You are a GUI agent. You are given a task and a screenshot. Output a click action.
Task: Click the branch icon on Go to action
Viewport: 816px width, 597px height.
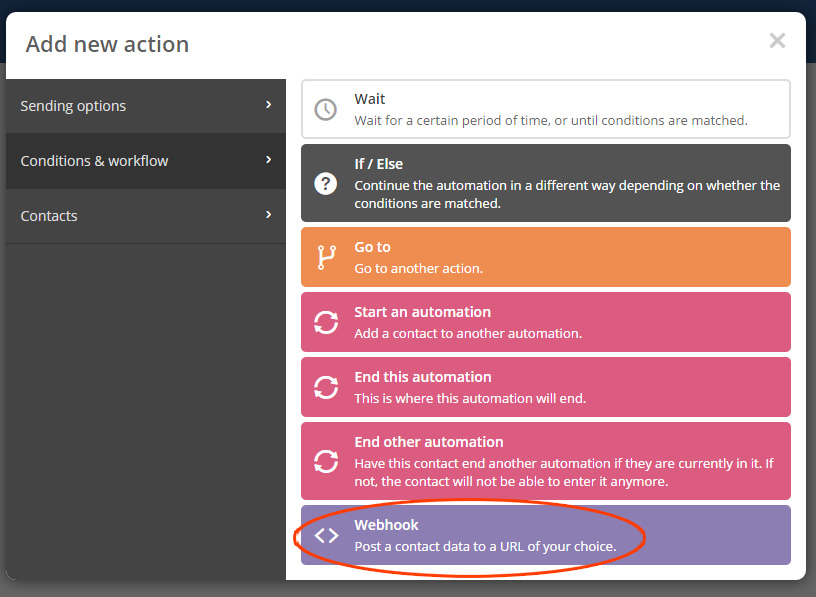point(326,257)
